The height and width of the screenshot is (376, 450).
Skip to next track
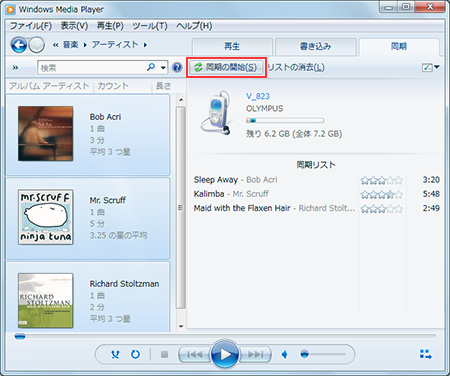256,354
